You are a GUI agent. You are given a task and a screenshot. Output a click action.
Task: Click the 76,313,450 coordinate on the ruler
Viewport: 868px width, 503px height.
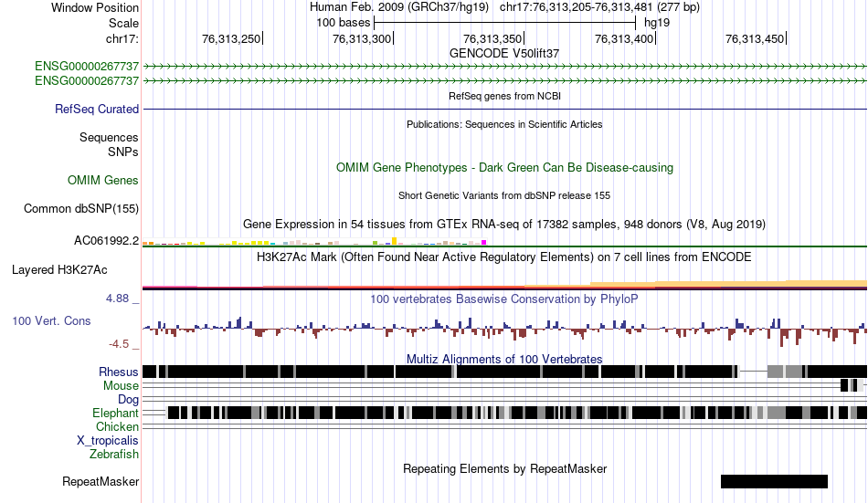754,38
